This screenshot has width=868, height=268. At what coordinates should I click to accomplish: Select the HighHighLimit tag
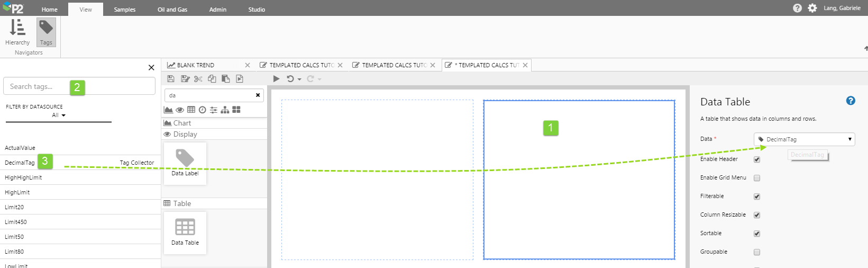80,177
